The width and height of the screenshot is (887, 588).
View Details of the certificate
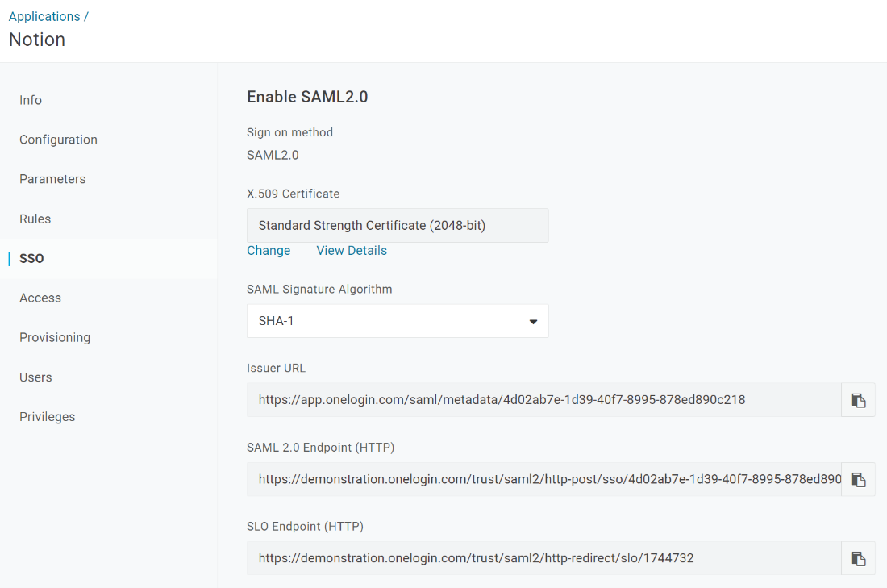(x=352, y=251)
